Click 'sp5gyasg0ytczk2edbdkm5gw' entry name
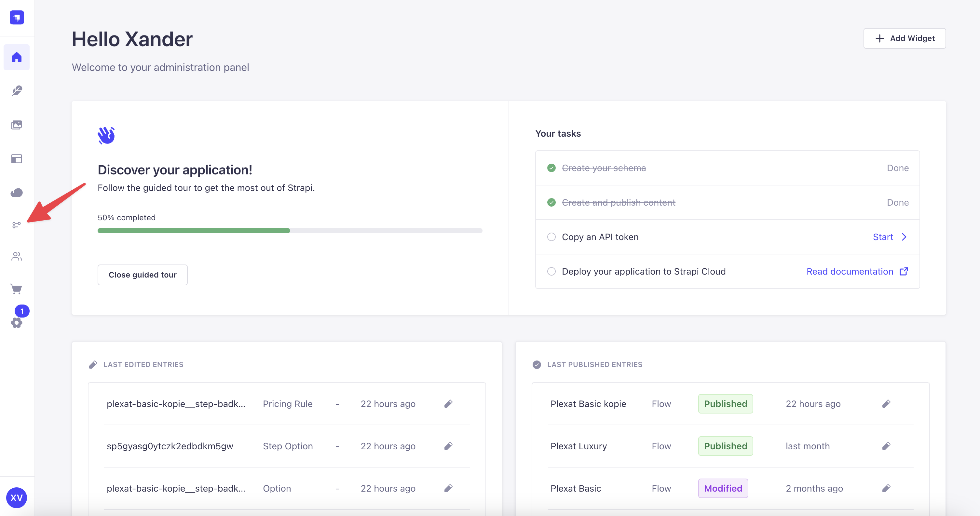The height and width of the screenshot is (516, 980). [170, 446]
